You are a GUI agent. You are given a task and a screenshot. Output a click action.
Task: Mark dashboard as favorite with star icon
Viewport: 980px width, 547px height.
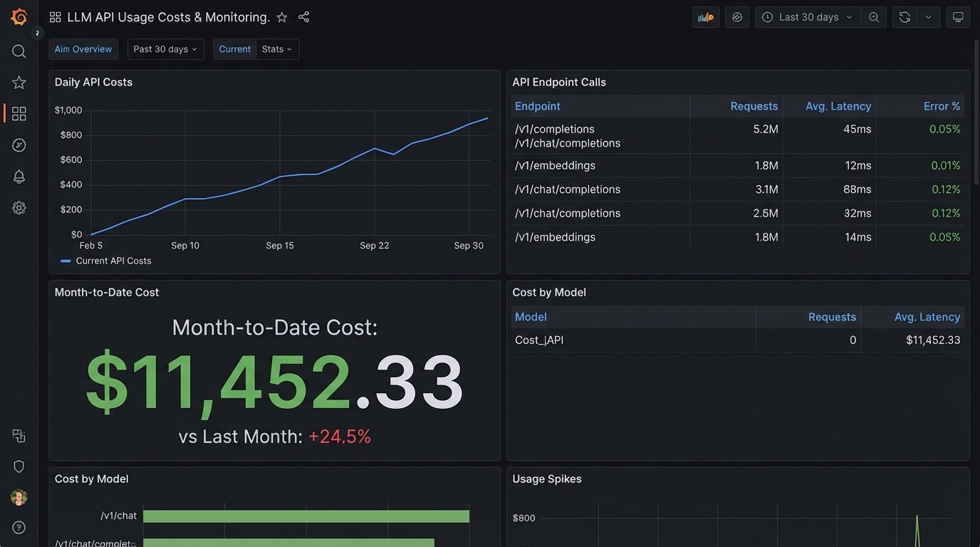pyautogui.click(x=282, y=17)
